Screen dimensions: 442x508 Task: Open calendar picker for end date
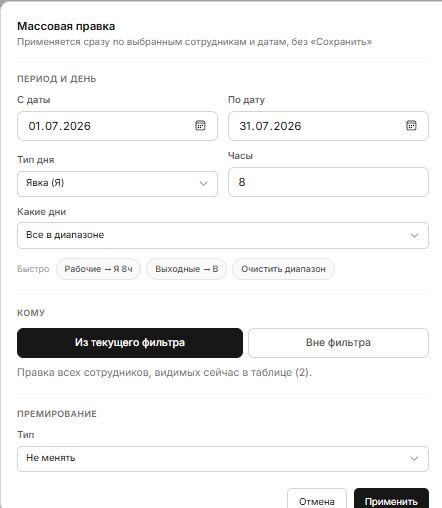[x=411, y=126]
